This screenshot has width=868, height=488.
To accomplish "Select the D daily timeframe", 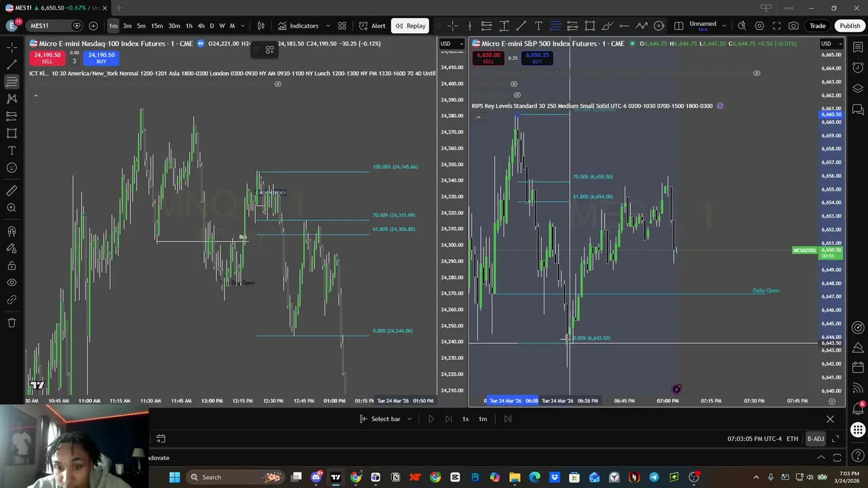I will tap(212, 26).
